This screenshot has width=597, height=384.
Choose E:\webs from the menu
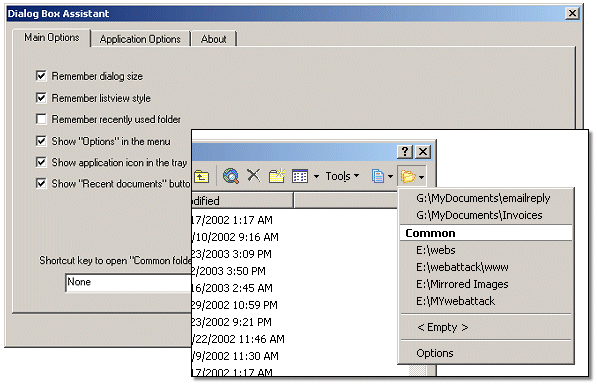click(x=486, y=250)
